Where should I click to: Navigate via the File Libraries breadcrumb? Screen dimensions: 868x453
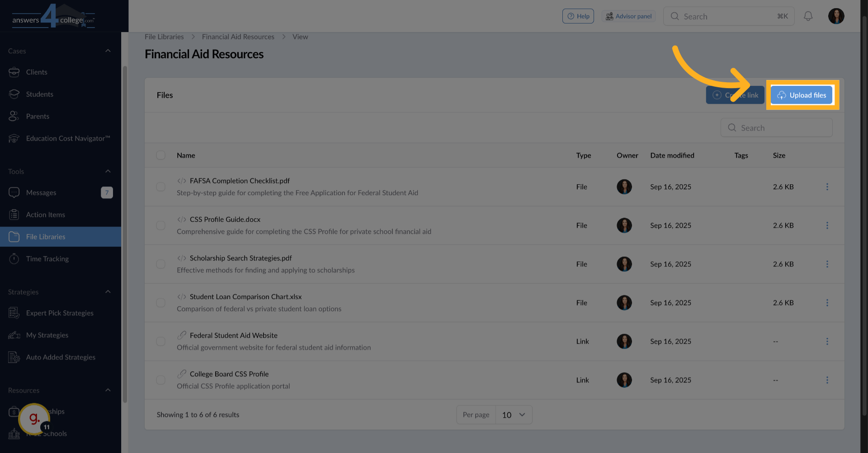(164, 37)
